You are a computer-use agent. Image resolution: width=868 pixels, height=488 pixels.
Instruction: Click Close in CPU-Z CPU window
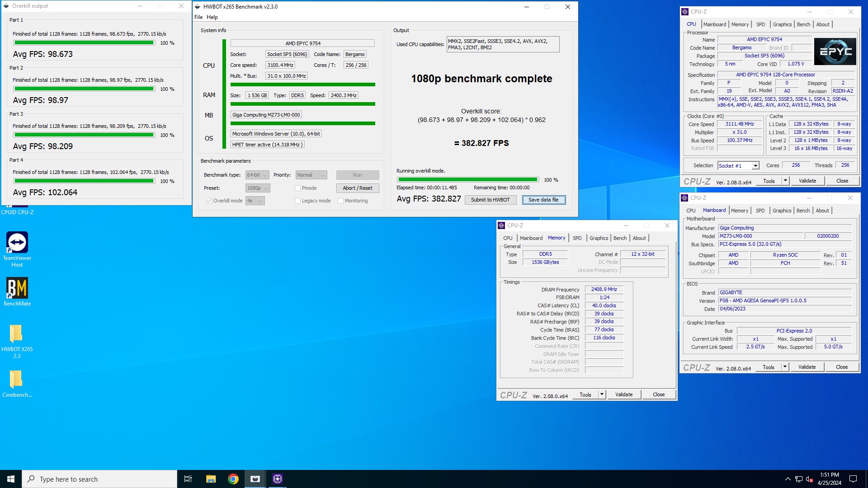pos(842,181)
